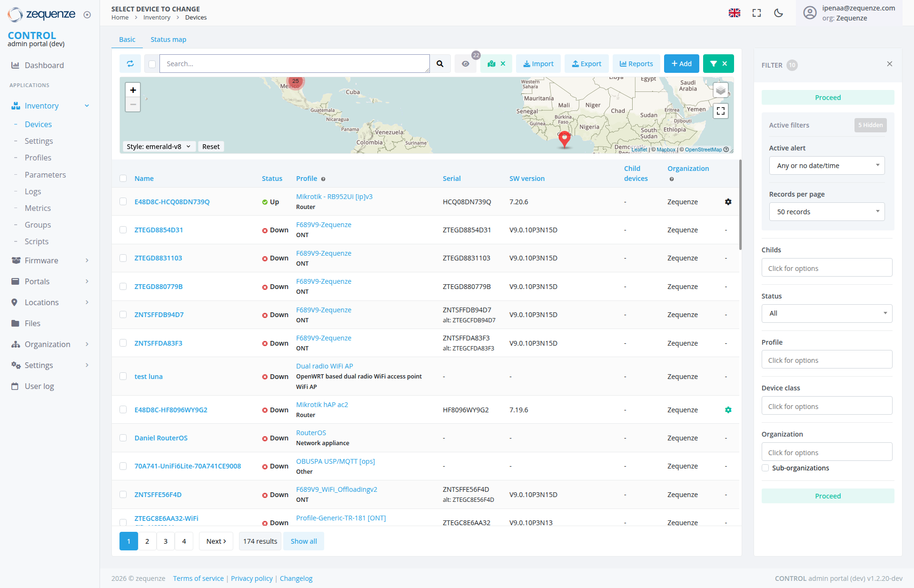This screenshot has width=914, height=588.
Task: Click gear icon for E48D8C-HCQ08DN739Q row
Action: tap(728, 202)
